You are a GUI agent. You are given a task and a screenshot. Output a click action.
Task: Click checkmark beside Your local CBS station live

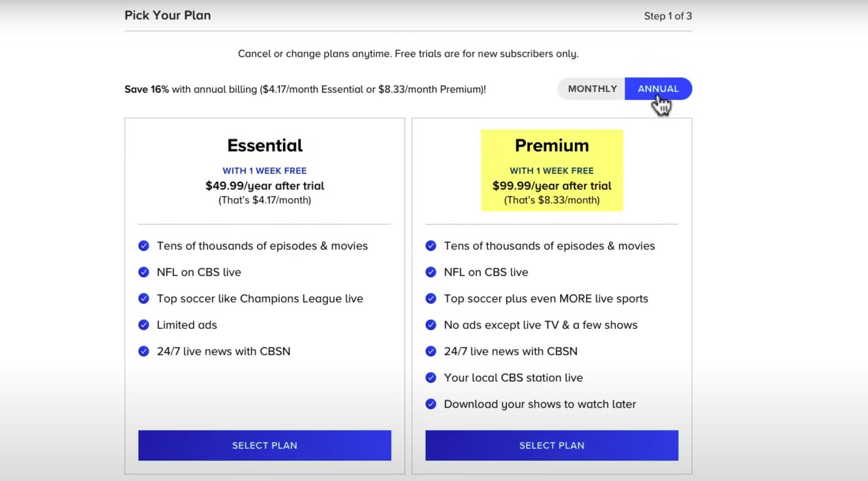point(431,378)
